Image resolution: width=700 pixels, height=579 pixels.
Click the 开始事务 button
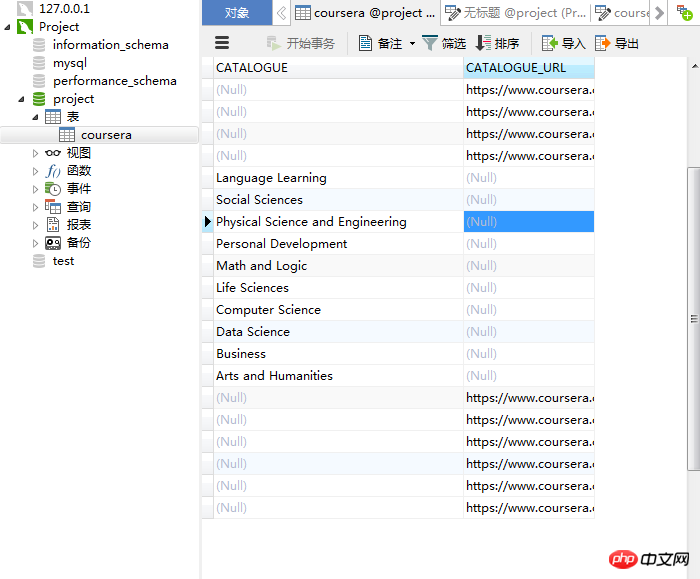click(300, 43)
